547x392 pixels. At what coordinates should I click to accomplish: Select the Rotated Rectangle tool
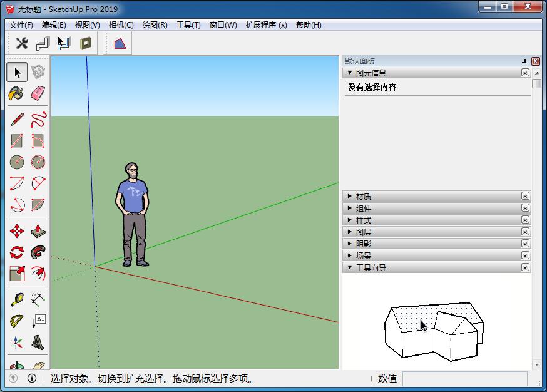[38, 141]
